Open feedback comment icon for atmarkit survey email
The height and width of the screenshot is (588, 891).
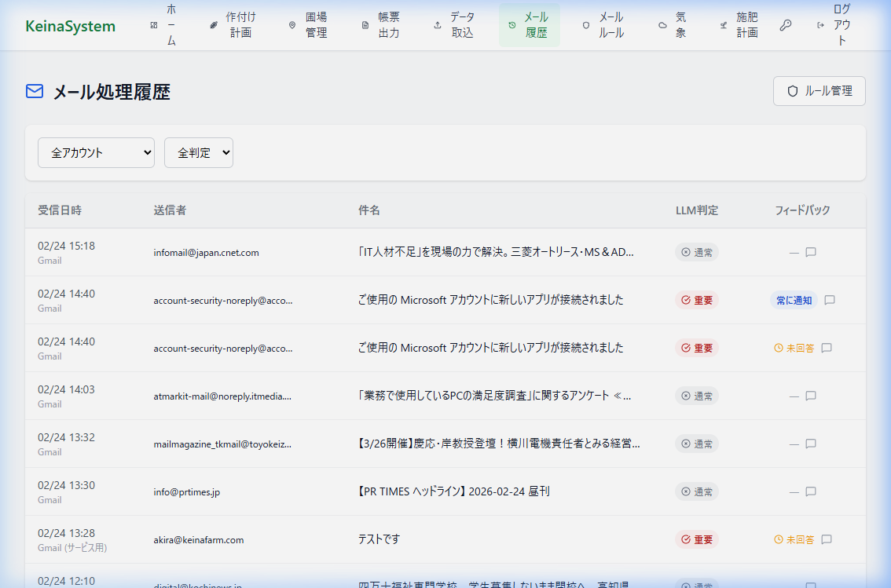[x=811, y=396]
